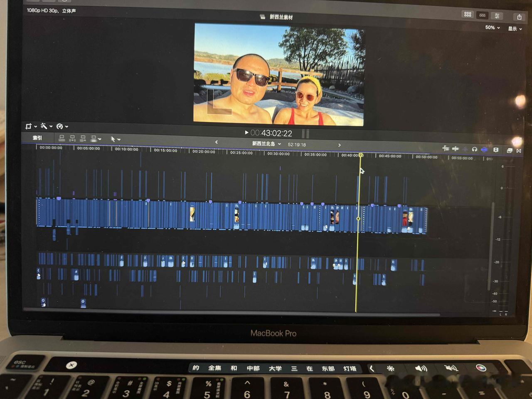Viewport: 532px width, 399px height.
Task: Open clip appearance filmstrip icon
Action: click(496, 150)
